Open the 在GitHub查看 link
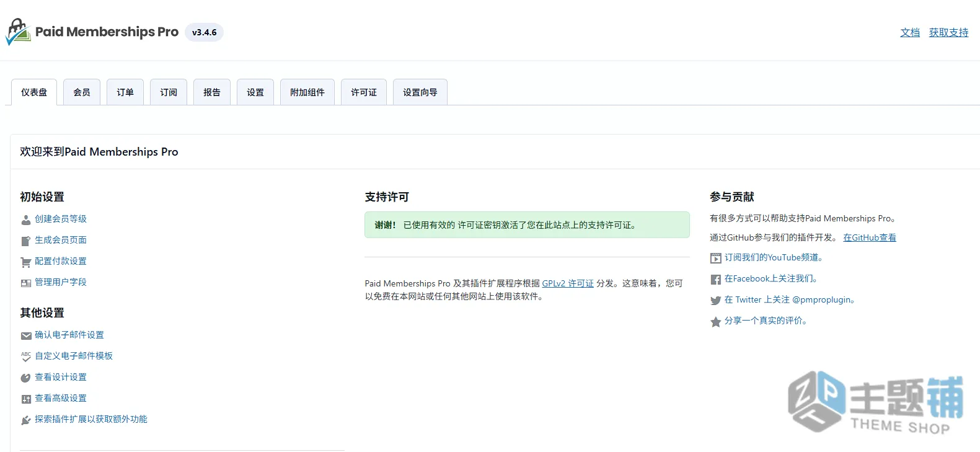The image size is (980, 452). (870, 237)
